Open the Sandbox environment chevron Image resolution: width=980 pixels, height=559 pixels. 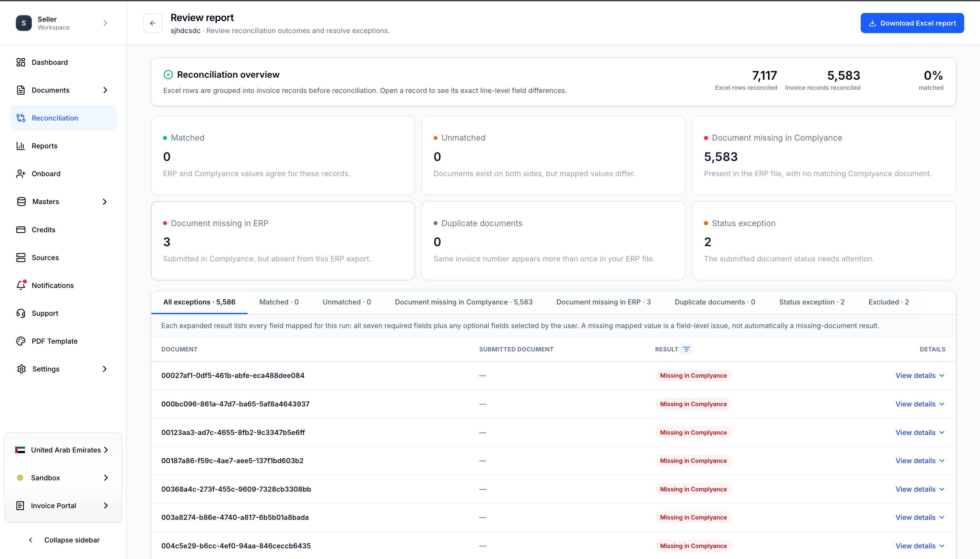point(106,478)
